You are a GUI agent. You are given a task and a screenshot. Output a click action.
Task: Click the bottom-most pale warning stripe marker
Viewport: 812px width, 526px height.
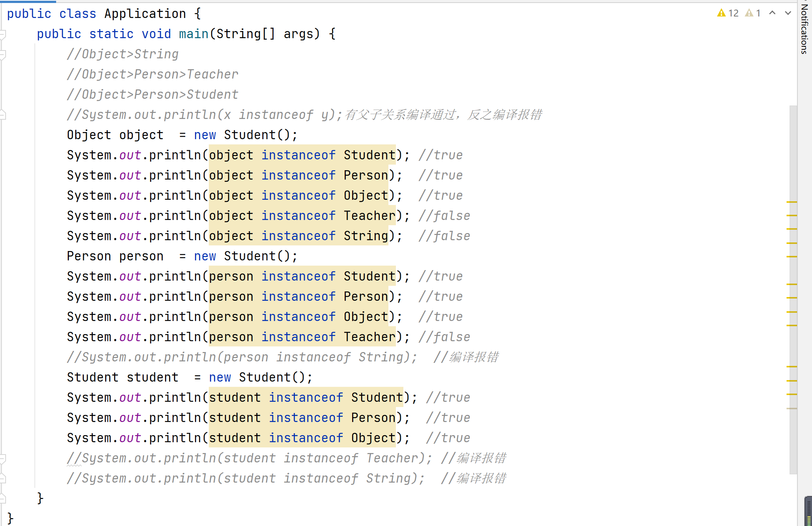pyautogui.click(x=791, y=409)
